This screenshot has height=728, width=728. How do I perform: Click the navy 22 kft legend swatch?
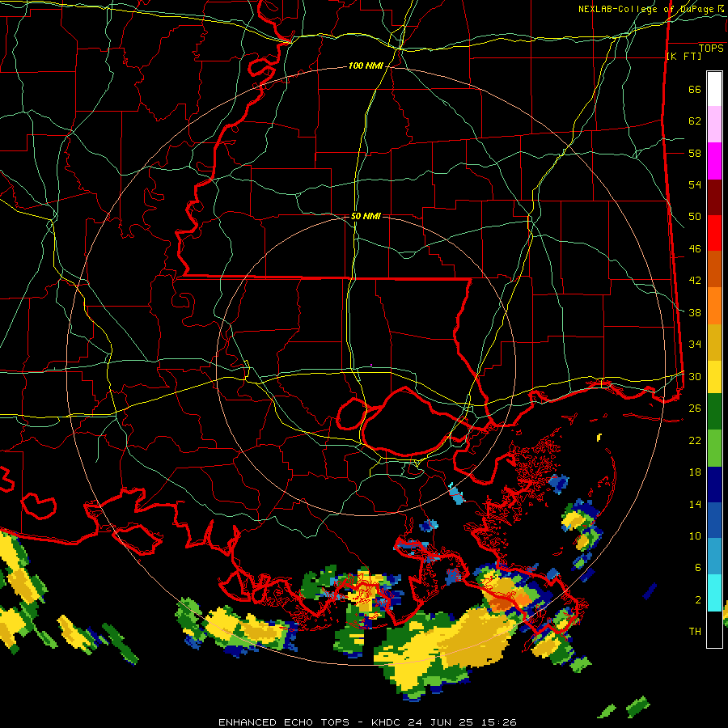click(x=714, y=485)
